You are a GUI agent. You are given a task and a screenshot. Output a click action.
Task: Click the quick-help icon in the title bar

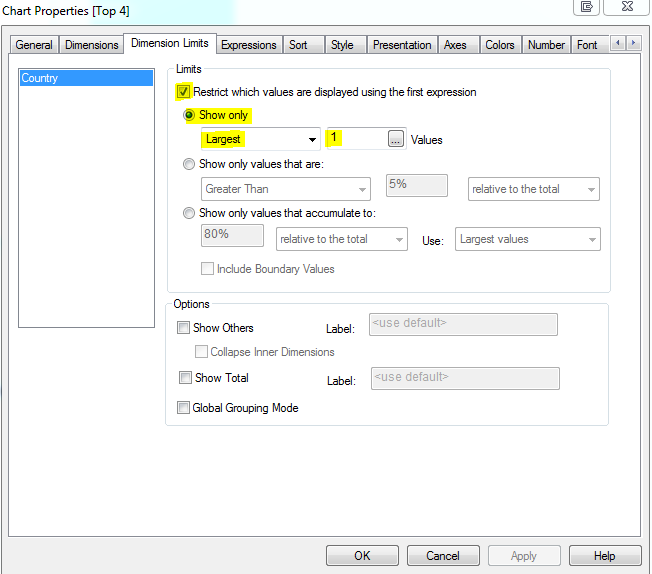586,7
